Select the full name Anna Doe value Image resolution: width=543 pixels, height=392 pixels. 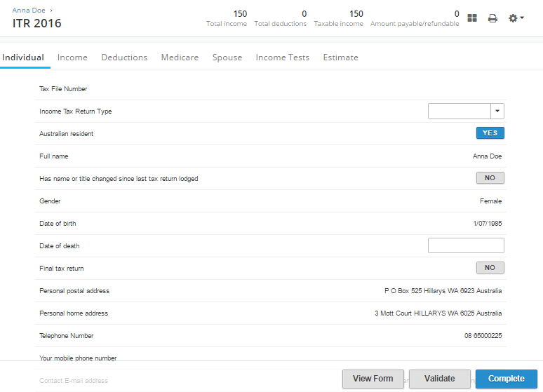coord(488,156)
